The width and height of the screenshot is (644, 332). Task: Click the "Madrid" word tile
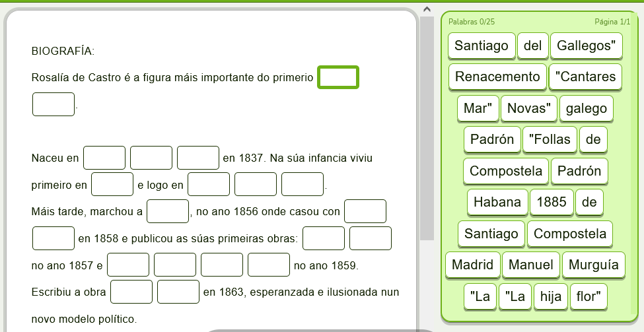click(472, 265)
